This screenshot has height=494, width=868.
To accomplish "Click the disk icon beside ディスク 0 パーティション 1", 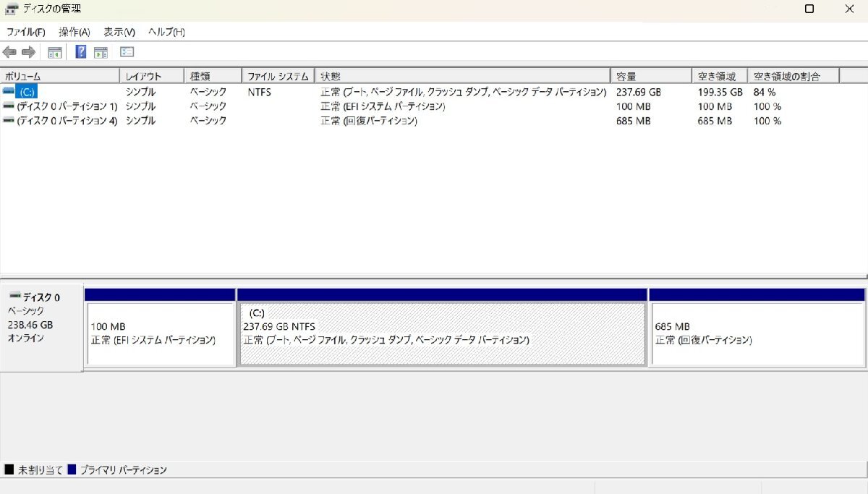I will pos(8,106).
